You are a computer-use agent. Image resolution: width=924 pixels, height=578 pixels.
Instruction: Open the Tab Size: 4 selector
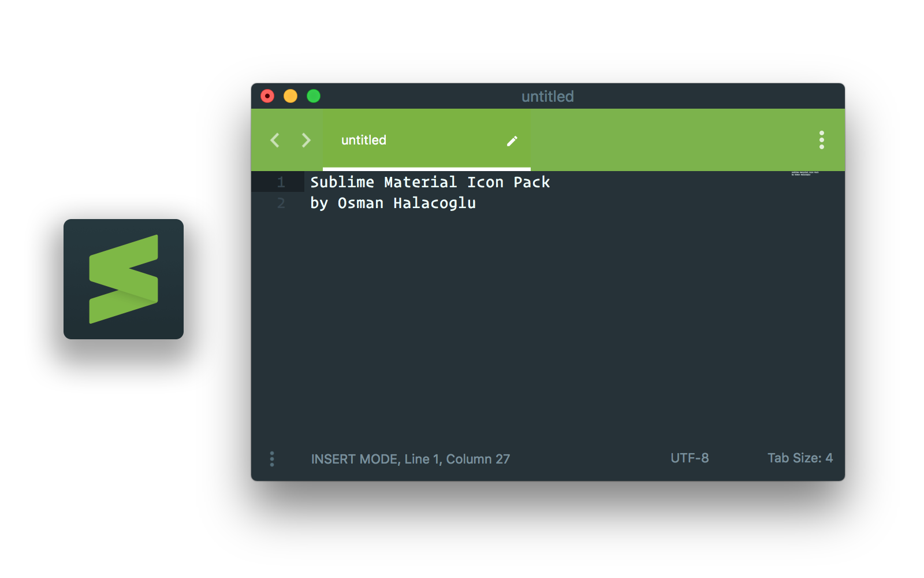click(800, 458)
